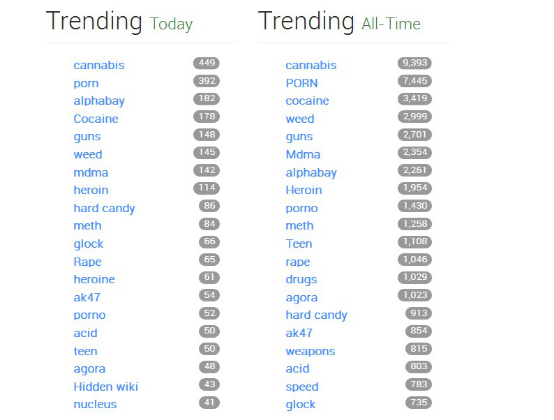Click the 9,393 count badge in All-Time
The image size is (554, 420).
[x=415, y=63]
